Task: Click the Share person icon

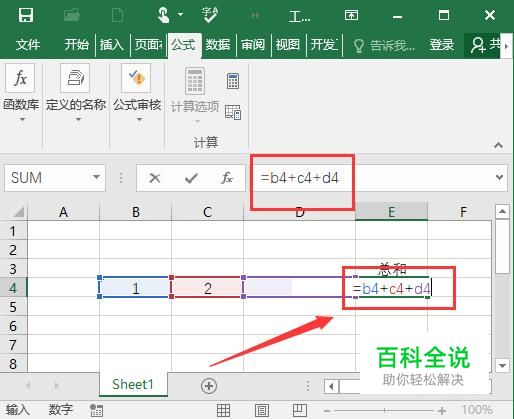Action: [x=478, y=45]
